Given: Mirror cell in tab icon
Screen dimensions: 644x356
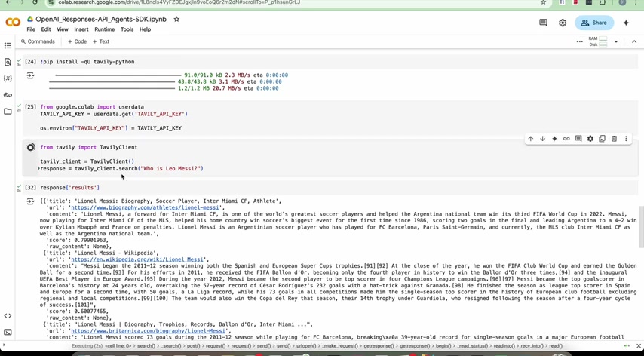Looking at the screenshot, I should pyautogui.click(x=602, y=139).
